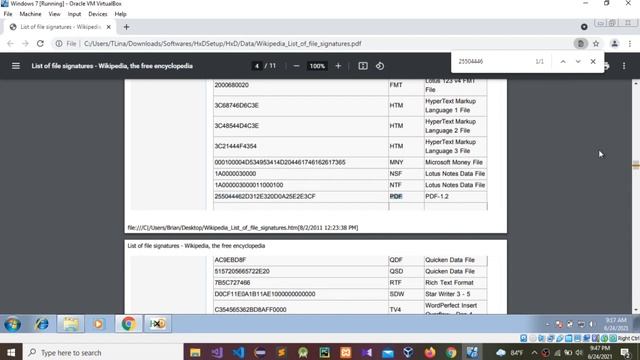Open PDF viewer more actions menu
The height and width of the screenshot is (360, 640).
624,66
